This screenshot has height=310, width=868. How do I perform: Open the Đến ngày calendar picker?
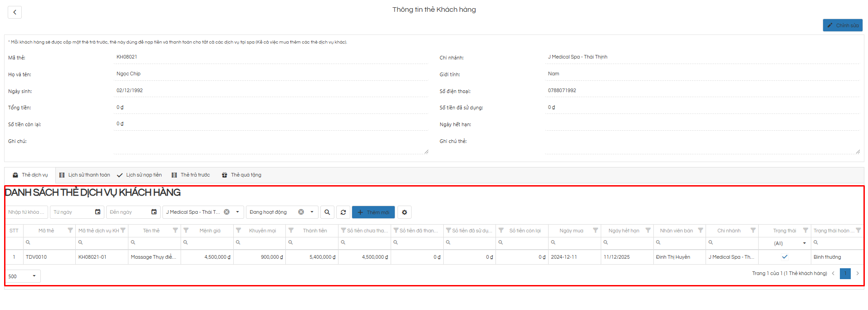coord(154,212)
